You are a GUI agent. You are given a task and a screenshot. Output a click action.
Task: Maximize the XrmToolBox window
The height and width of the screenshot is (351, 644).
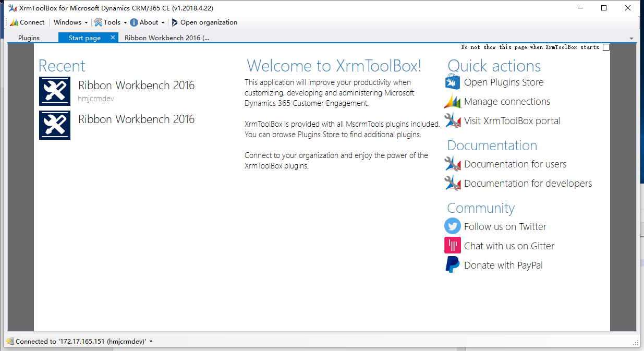click(604, 8)
